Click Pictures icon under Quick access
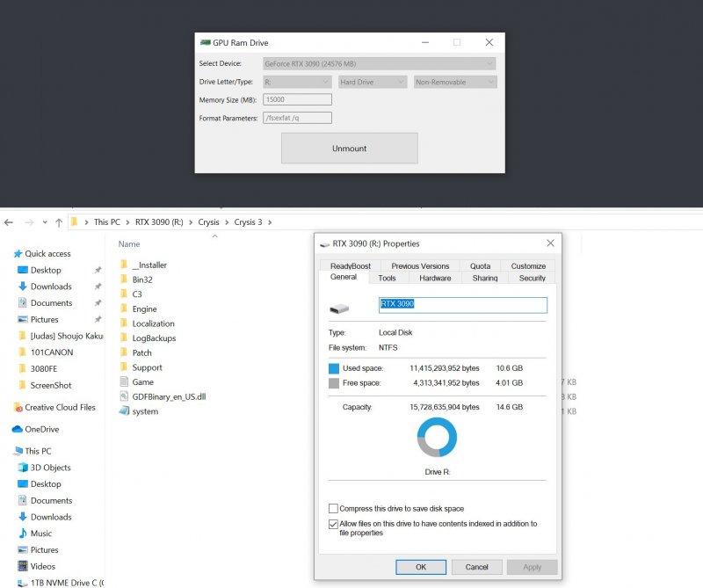 [23, 319]
